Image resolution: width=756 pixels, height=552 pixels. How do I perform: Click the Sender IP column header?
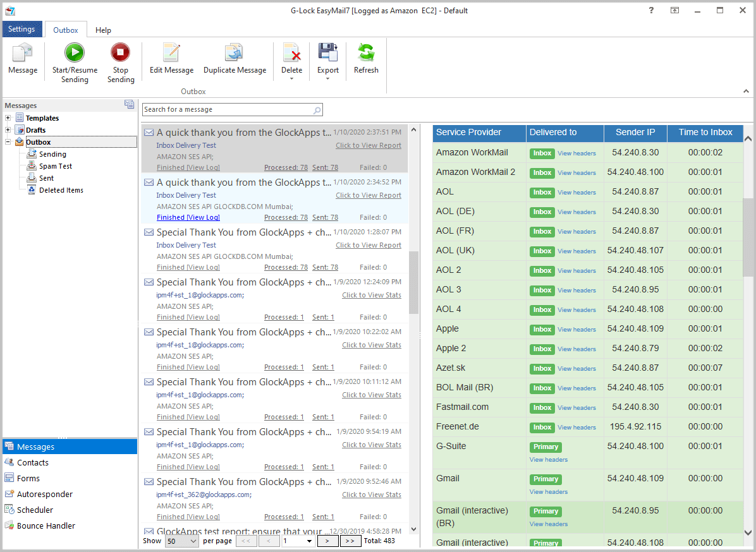click(635, 133)
